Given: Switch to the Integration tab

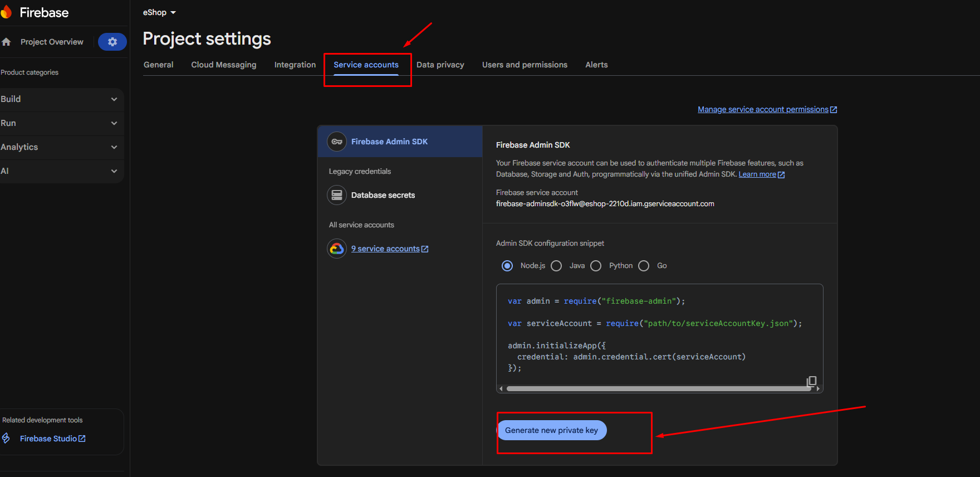Looking at the screenshot, I should [295, 65].
